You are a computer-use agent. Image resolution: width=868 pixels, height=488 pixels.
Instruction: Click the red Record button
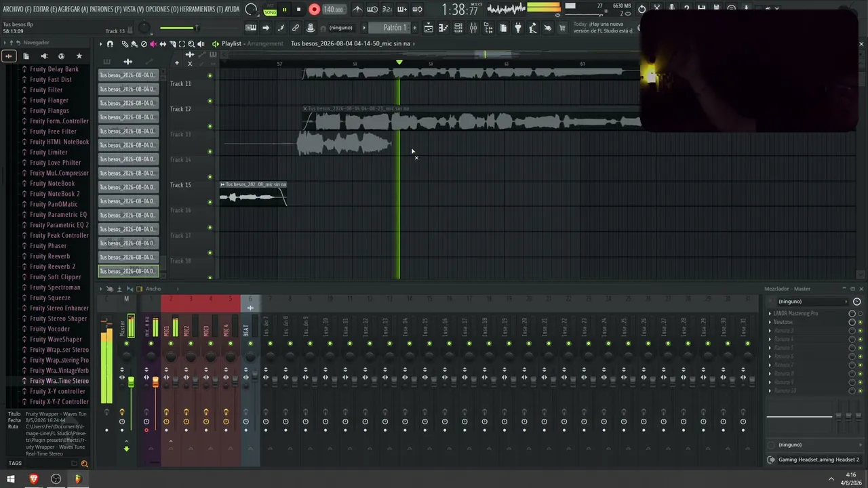click(314, 9)
